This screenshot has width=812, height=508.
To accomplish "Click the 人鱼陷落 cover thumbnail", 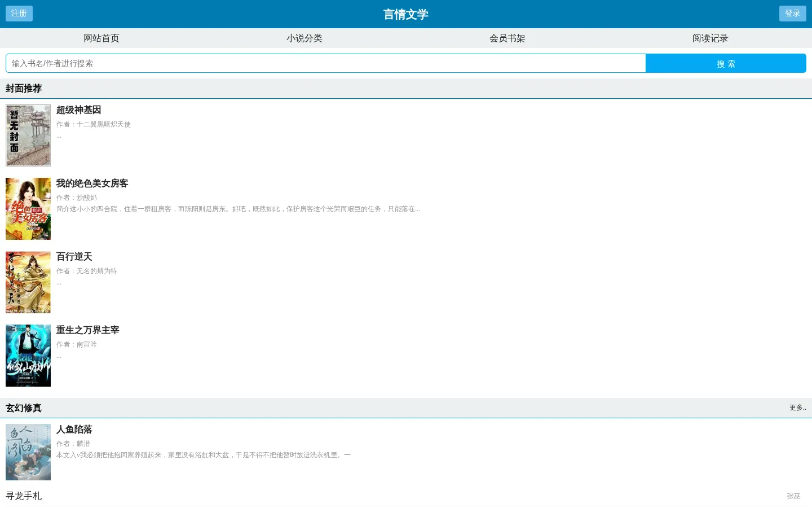I will [28, 452].
